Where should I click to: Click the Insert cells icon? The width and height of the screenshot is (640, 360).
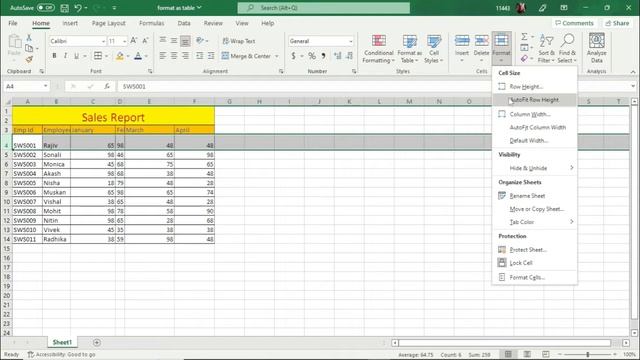click(462, 41)
